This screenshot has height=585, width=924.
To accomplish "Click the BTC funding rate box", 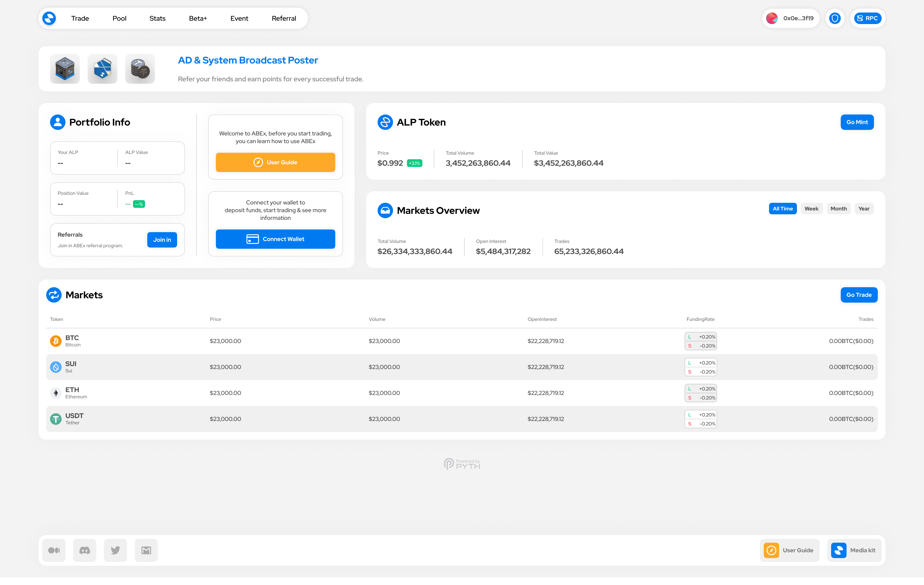I will (x=701, y=341).
